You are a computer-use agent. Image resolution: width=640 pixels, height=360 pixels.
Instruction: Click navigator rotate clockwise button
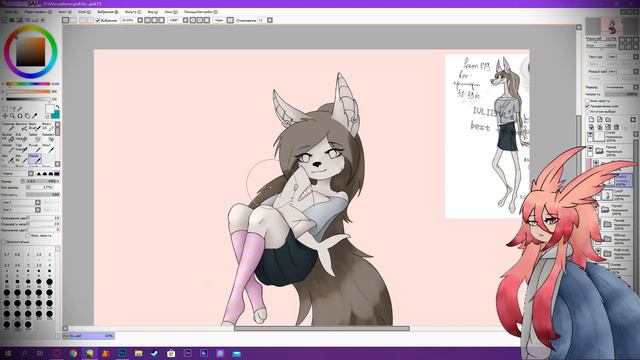coord(629,46)
